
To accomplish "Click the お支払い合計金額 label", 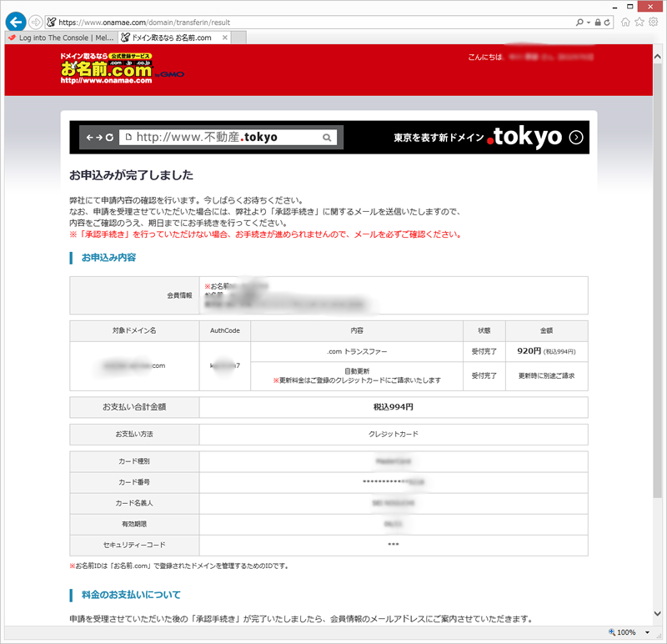I will [x=134, y=407].
